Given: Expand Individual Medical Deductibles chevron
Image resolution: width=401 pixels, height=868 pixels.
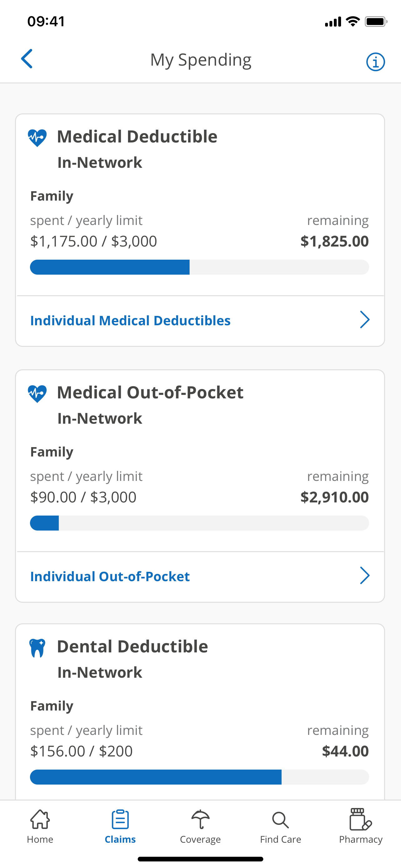Looking at the screenshot, I should click(365, 320).
